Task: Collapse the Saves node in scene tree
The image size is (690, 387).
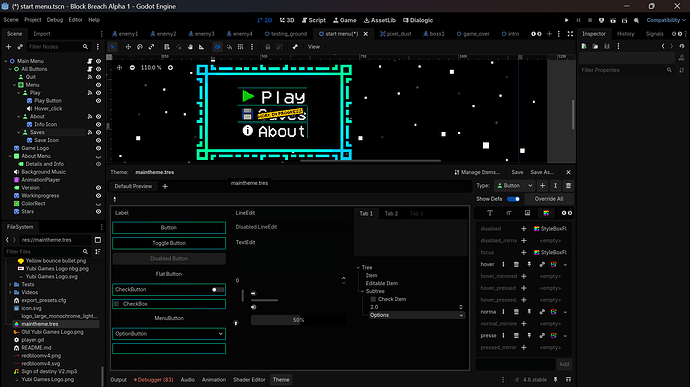Action: tap(18, 133)
